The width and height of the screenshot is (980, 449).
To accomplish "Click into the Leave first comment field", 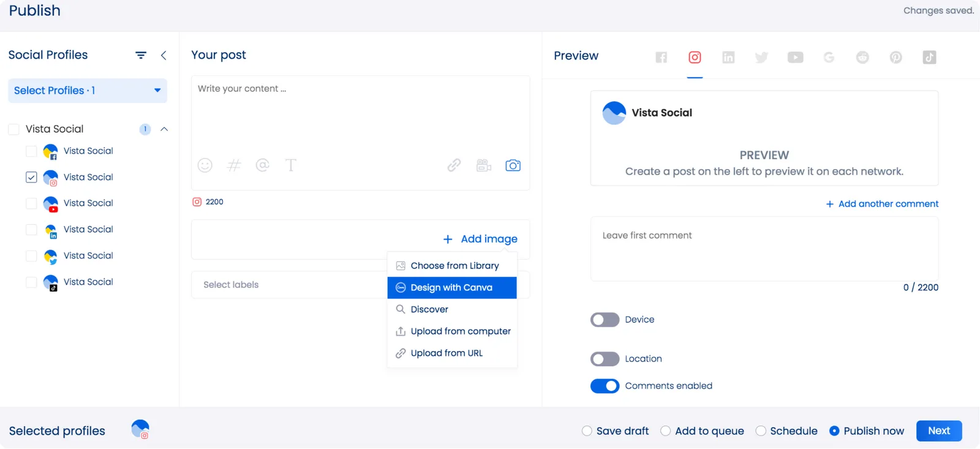I will click(764, 248).
